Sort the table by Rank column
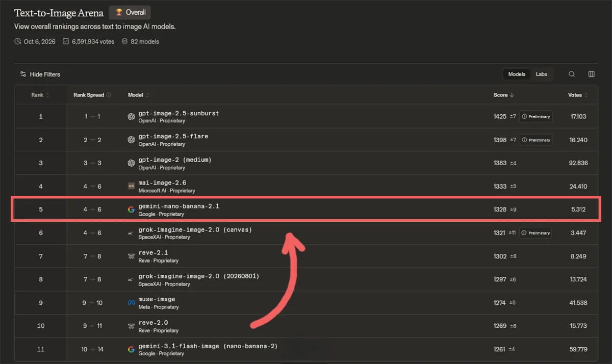612x364 pixels. pos(40,95)
